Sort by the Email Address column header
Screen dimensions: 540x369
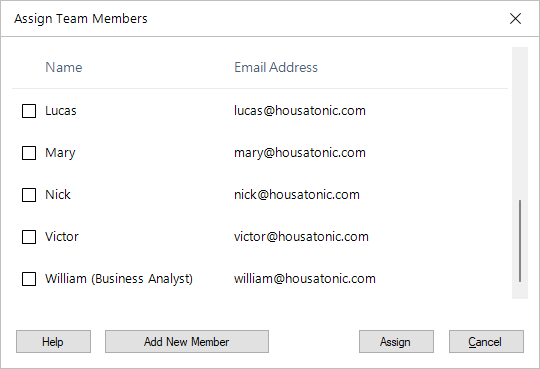coord(276,67)
